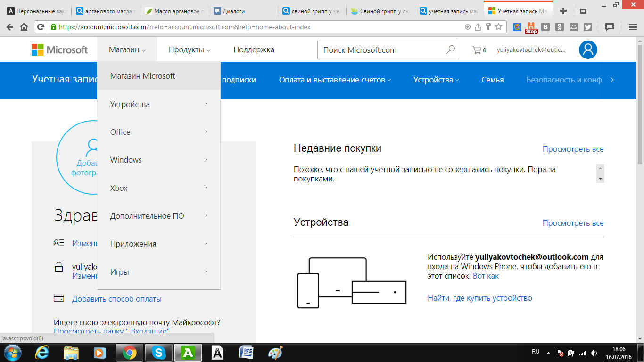The image size is (644, 362).
Task: Open the shopping cart
Action: coord(479,50)
